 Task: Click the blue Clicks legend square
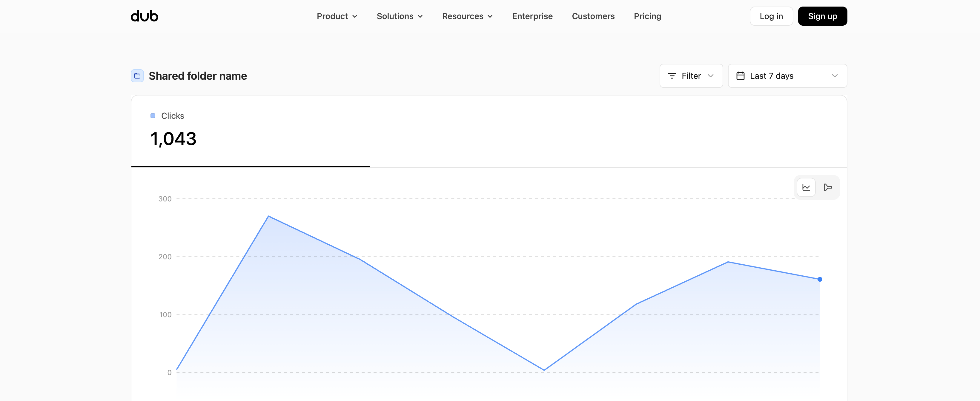[x=153, y=115]
